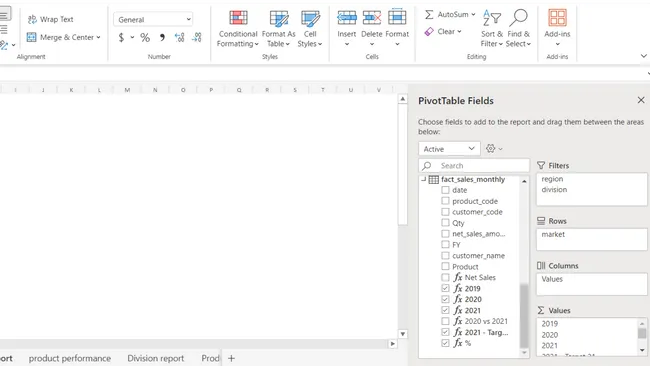Switch to Division report sheet tab
The image size is (650, 366).
click(x=155, y=358)
